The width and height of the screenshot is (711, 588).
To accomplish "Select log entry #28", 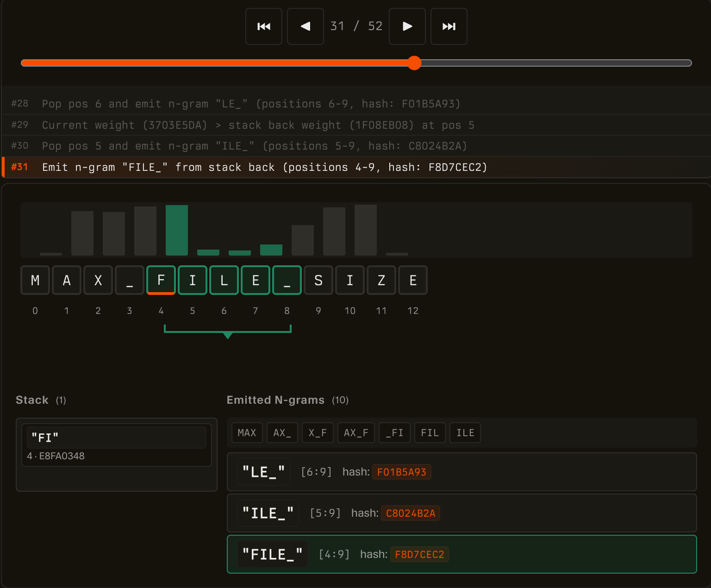I will [355, 104].
